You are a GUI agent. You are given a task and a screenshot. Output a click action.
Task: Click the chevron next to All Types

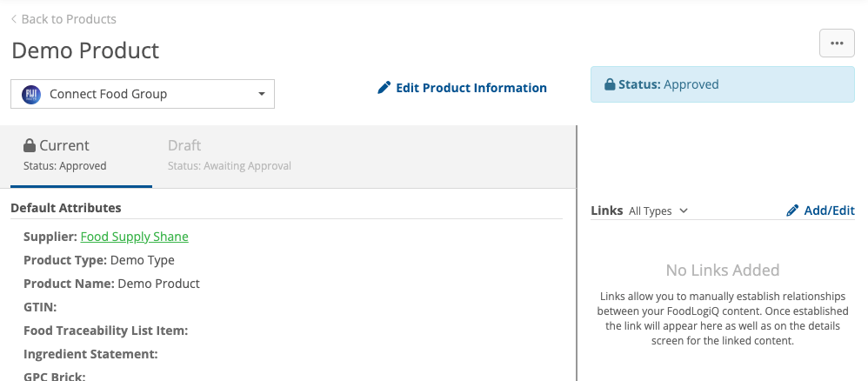(684, 211)
